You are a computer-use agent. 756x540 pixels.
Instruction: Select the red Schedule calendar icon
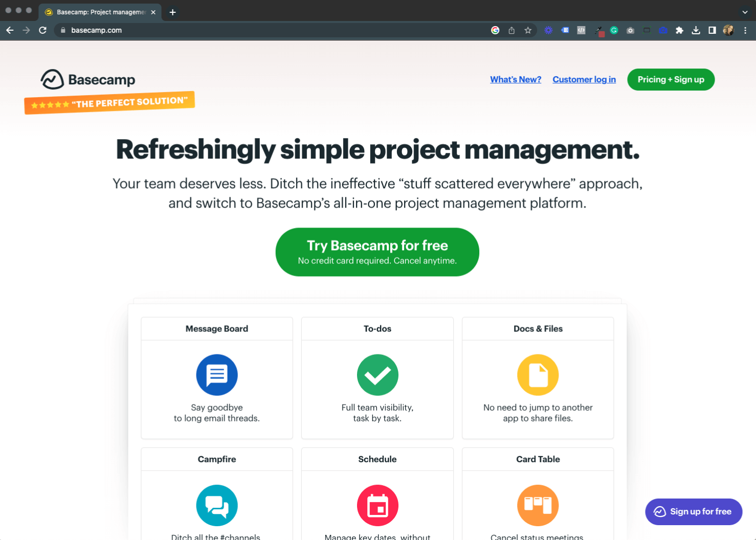tap(377, 505)
